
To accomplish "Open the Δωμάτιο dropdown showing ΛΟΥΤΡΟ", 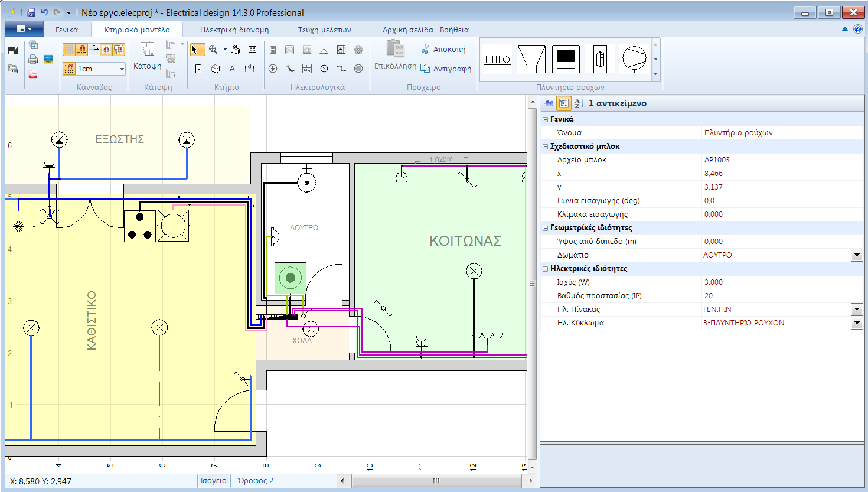I will (857, 255).
